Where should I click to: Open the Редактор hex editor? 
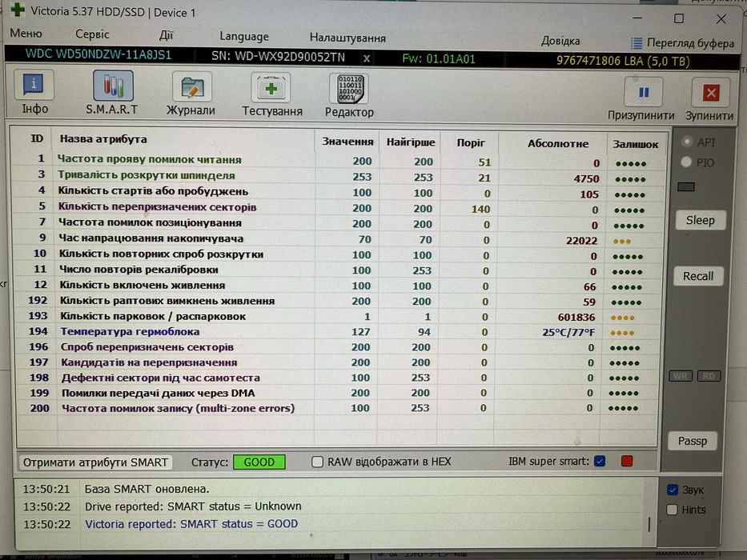pyautogui.click(x=349, y=95)
